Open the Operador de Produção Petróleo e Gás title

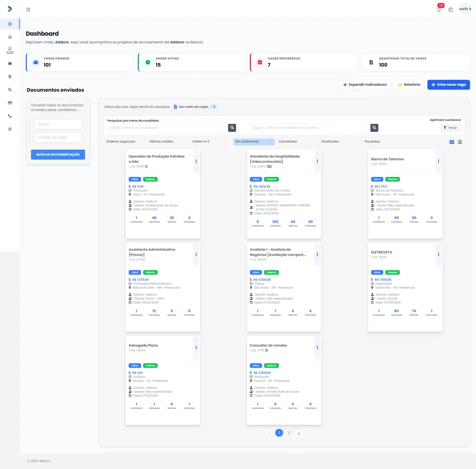[x=157, y=159]
